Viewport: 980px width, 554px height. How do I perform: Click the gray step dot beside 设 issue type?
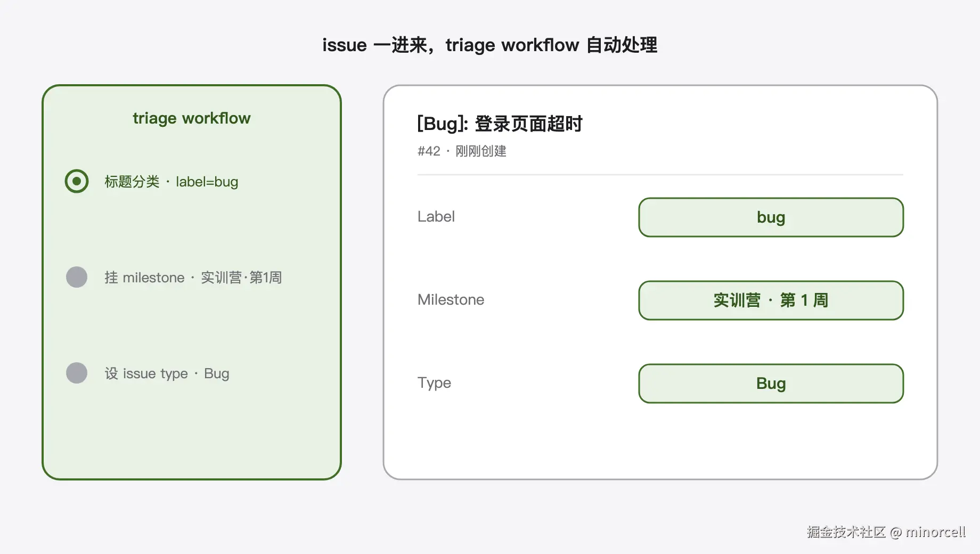[77, 373]
